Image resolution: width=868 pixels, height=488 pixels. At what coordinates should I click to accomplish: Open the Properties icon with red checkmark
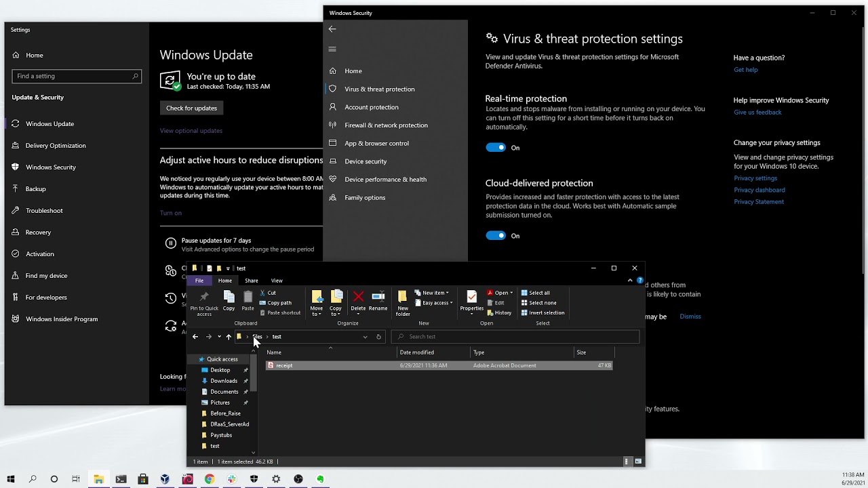[472, 297]
